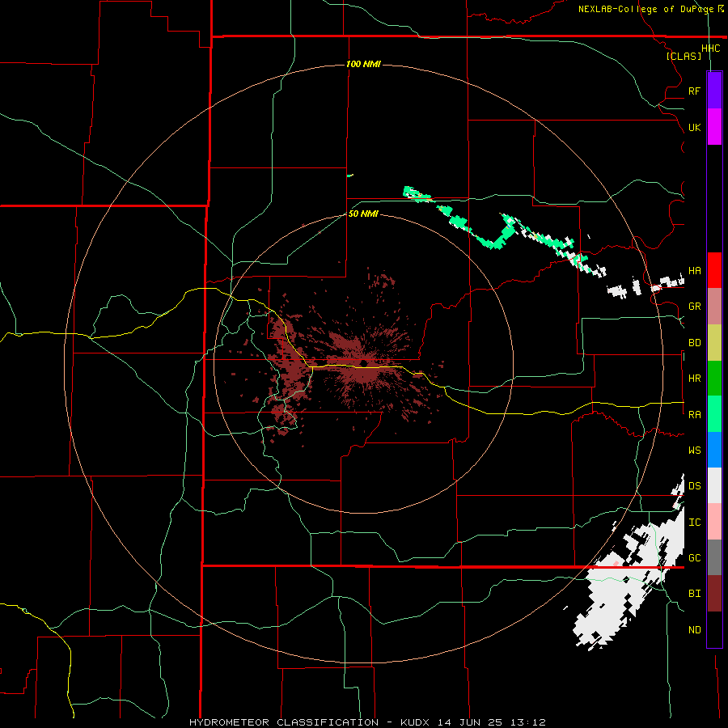Screen dimensions: 728x728
Task: Click the radar site center in brown echoes
Action: (364, 363)
